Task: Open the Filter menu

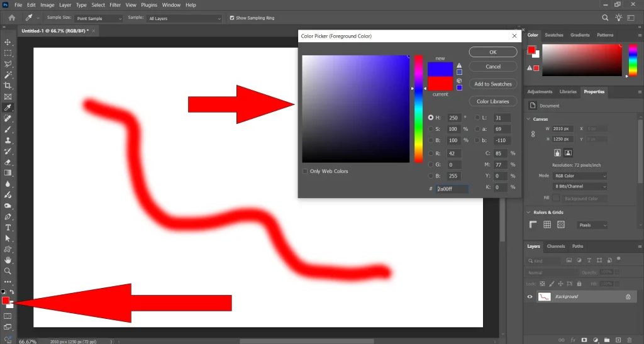Action: point(115,5)
